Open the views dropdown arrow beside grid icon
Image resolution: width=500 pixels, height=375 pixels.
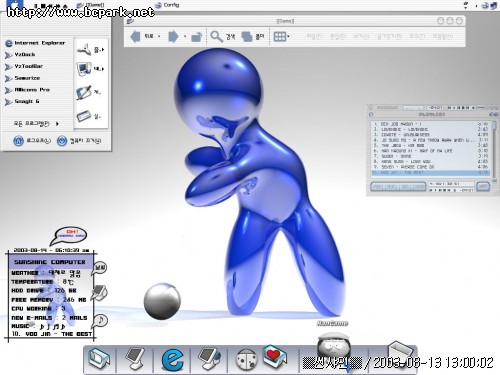288,36
